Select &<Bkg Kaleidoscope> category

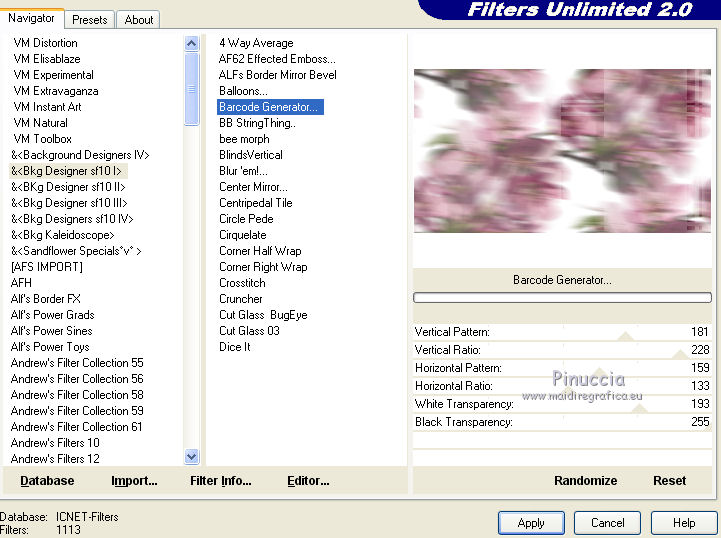tap(63, 235)
